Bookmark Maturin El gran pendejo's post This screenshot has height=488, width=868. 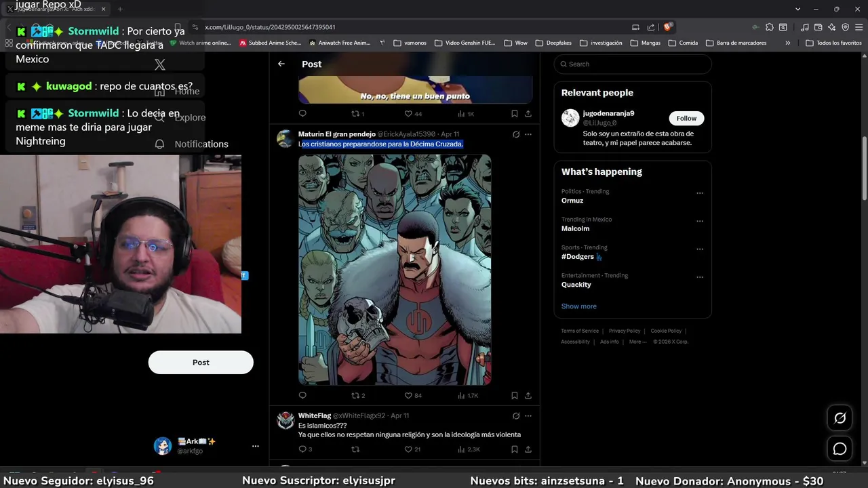tap(515, 395)
